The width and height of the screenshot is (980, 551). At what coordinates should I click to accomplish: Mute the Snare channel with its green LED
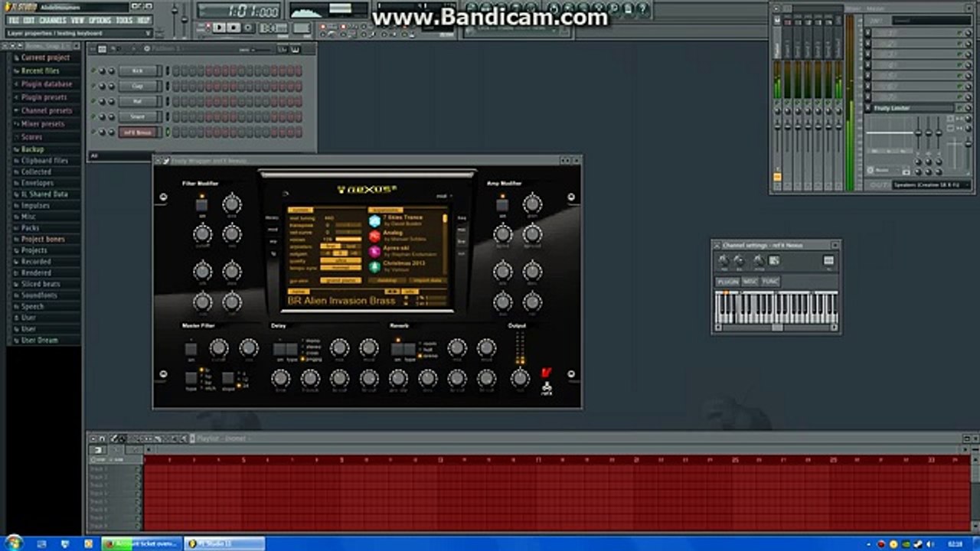[94, 117]
